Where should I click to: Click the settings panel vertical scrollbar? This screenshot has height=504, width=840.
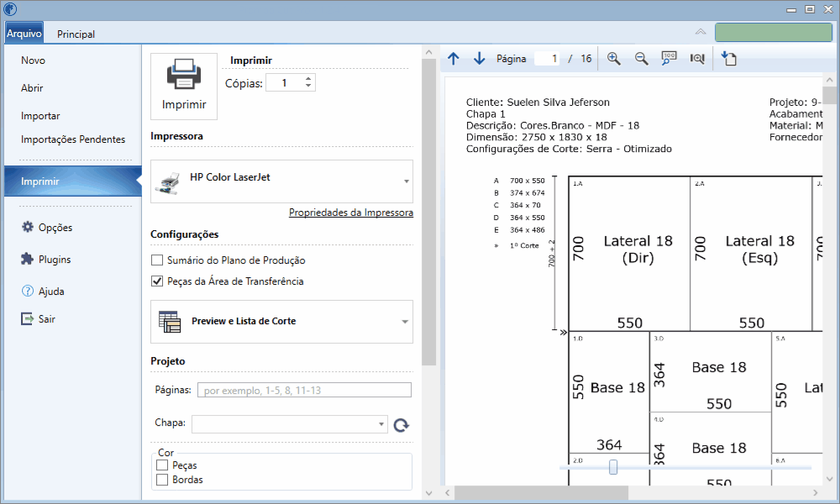coord(429,212)
